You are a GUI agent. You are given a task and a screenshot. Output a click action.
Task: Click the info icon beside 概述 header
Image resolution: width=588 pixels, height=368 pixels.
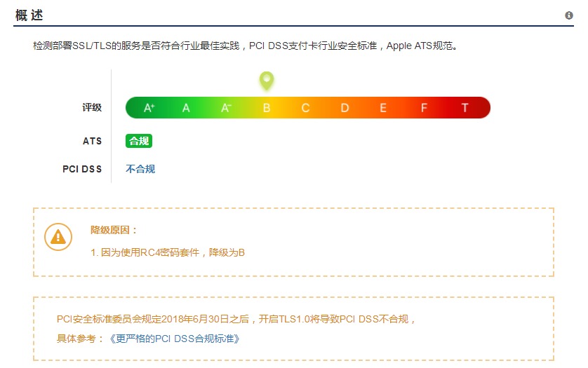[568, 15]
